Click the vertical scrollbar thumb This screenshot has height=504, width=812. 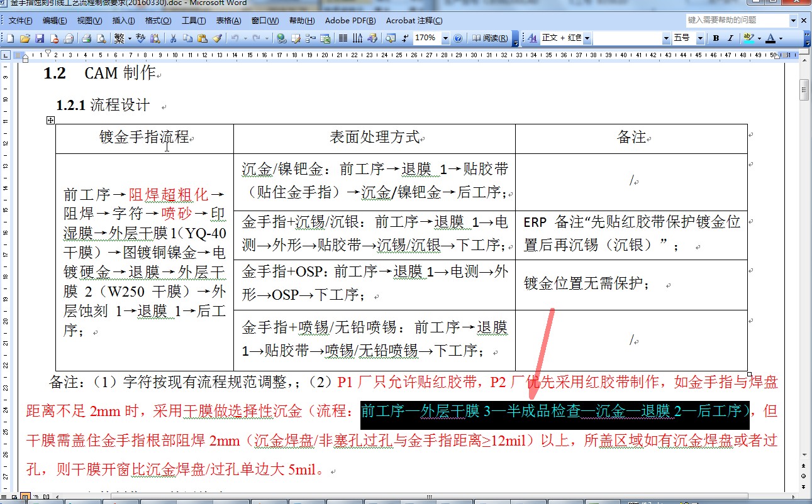click(804, 89)
